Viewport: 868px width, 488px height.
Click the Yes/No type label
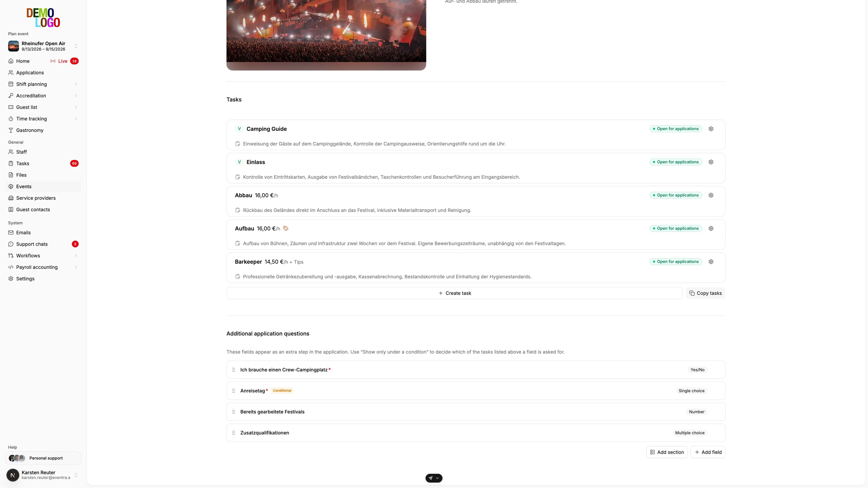tap(697, 370)
